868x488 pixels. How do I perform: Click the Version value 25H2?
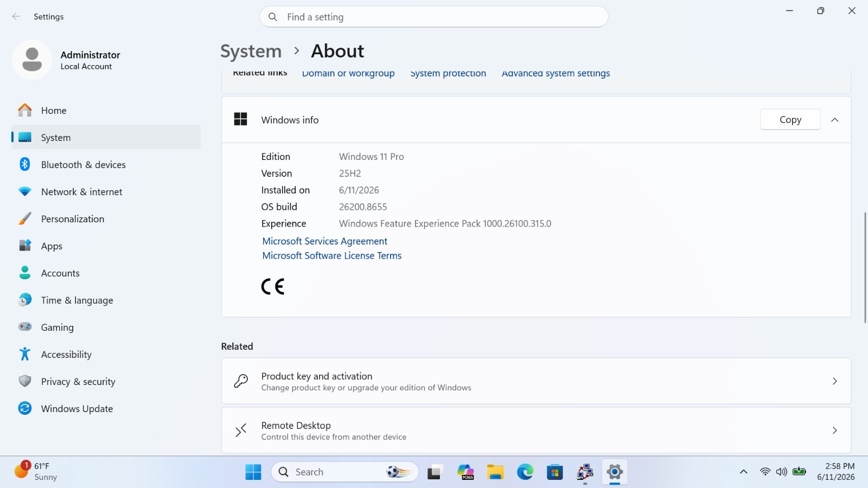350,173
